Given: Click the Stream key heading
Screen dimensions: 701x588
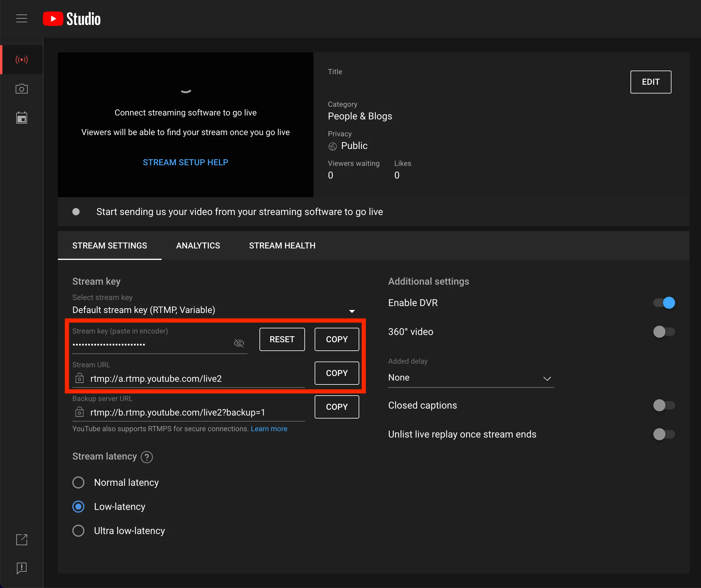Looking at the screenshot, I should pyautogui.click(x=96, y=281).
